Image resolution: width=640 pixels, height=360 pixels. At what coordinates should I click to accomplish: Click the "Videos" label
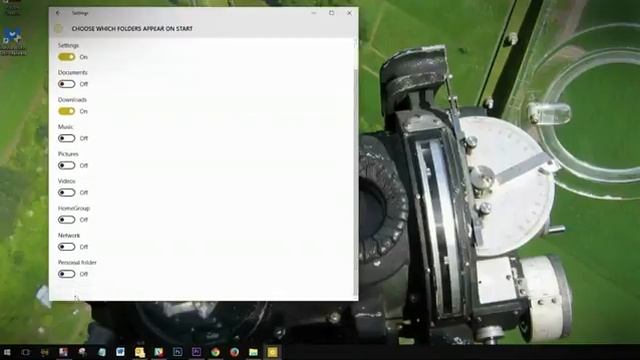(x=67, y=181)
